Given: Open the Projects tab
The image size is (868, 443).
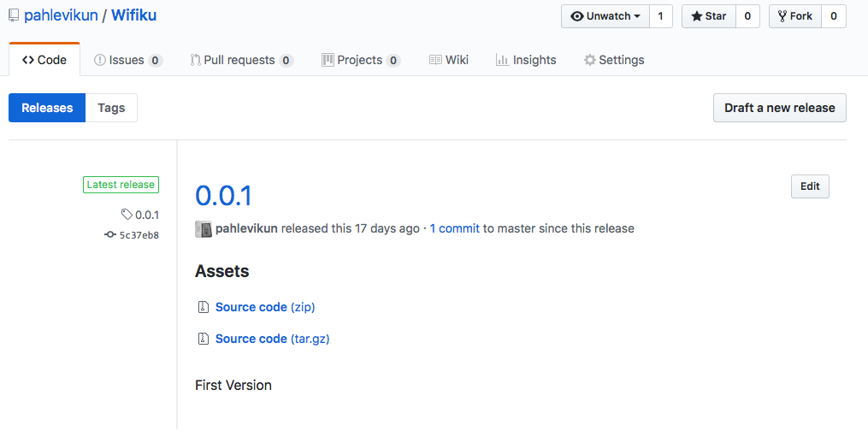Looking at the screenshot, I should (x=361, y=60).
